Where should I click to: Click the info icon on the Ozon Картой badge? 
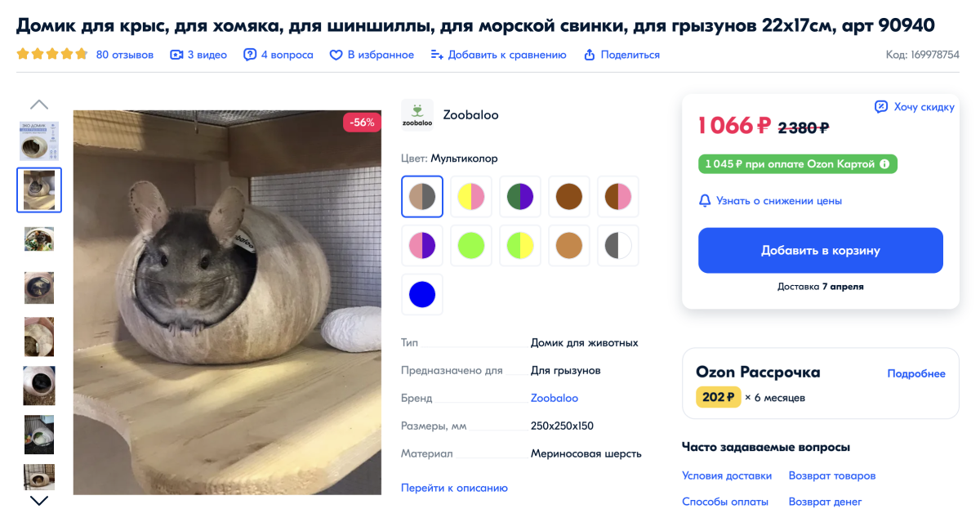click(884, 164)
